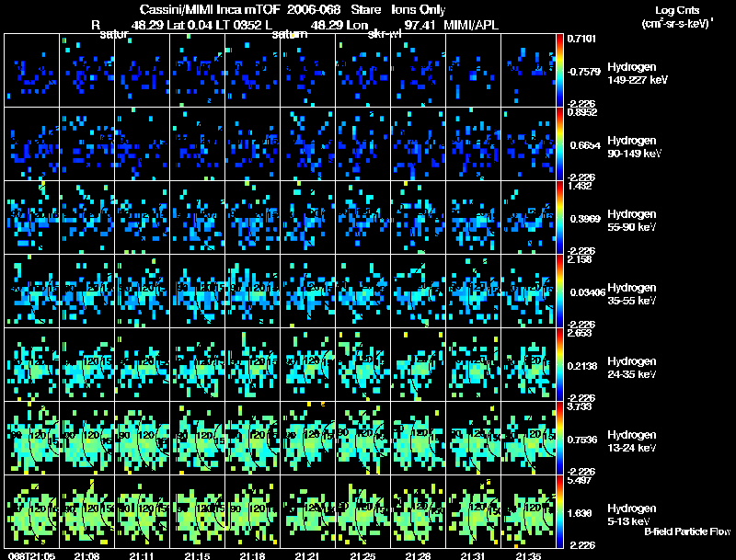
Task: Click the Hydrogen 24-35 keV label
Action: point(631,368)
